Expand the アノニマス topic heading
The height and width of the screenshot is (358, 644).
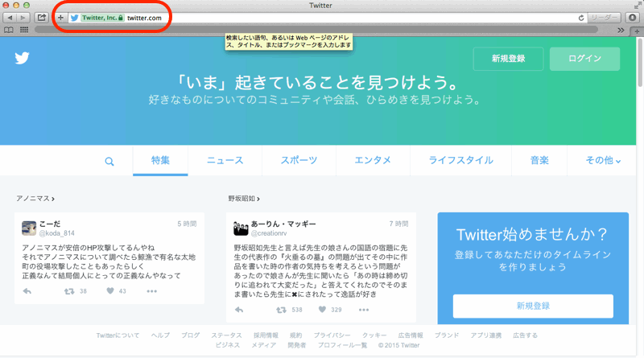35,198
